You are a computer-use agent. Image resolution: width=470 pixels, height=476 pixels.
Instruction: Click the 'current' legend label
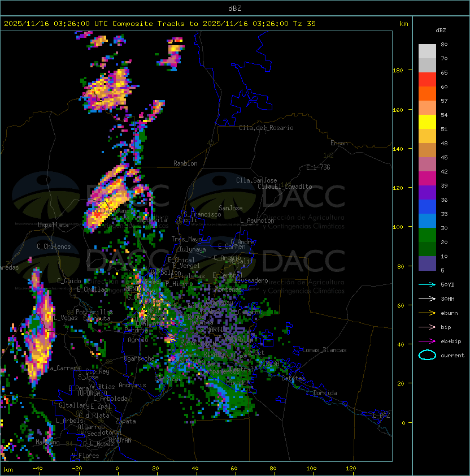point(452,356)
